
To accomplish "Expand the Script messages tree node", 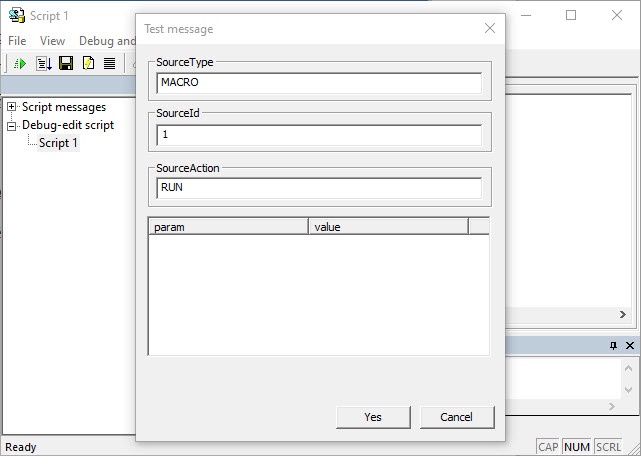I will click(11, 107).
